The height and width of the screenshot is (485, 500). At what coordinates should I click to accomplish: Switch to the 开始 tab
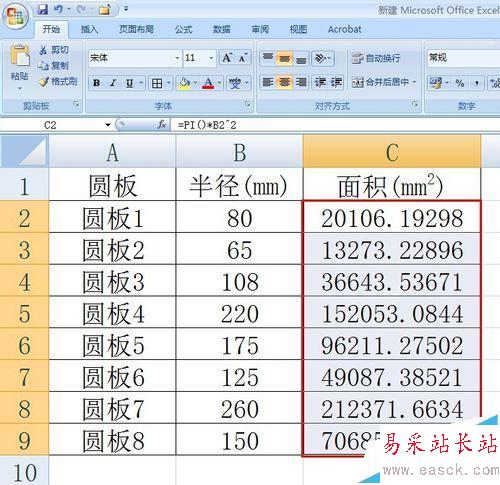click(51, 29)
